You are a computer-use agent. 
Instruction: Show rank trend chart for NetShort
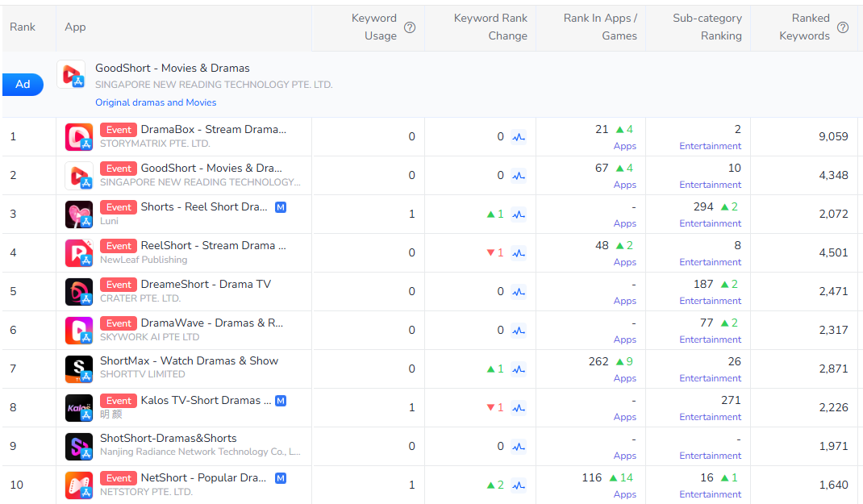[x=519, y=485]
